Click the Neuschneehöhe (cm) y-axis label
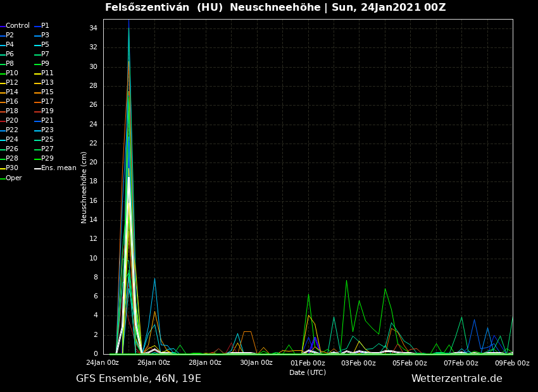Viewport: 538px width, 392px height. 84,187
